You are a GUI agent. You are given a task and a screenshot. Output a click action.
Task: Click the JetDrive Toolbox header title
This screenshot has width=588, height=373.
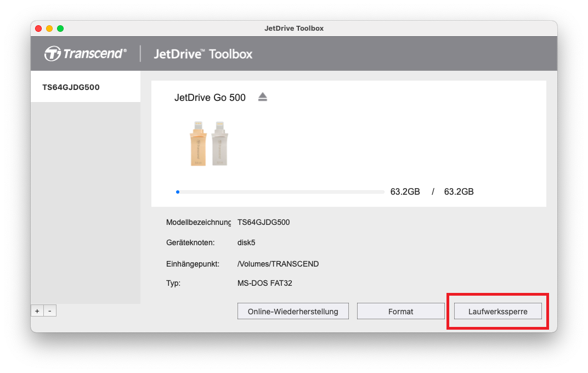(203, 54)
